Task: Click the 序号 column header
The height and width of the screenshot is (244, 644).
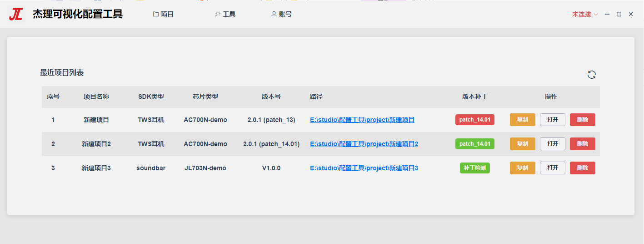Action: pyautogui.click(x=53, y=97)
